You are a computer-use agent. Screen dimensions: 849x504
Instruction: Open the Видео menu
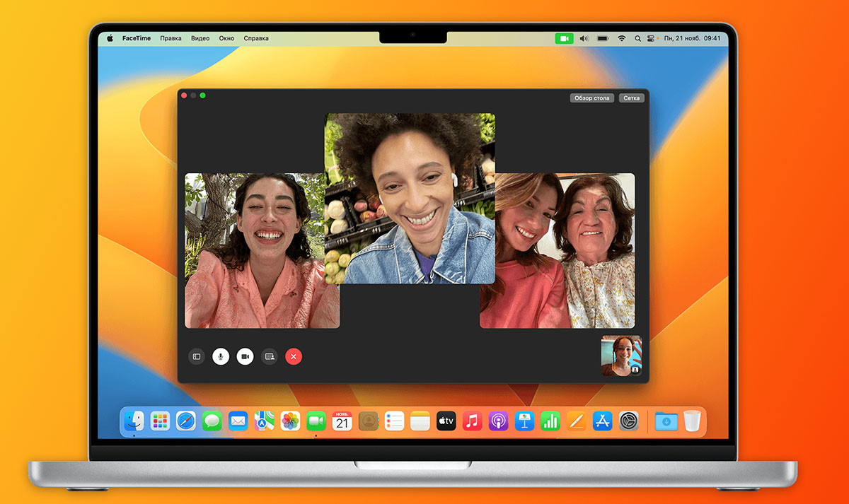(x=200, y=38)
